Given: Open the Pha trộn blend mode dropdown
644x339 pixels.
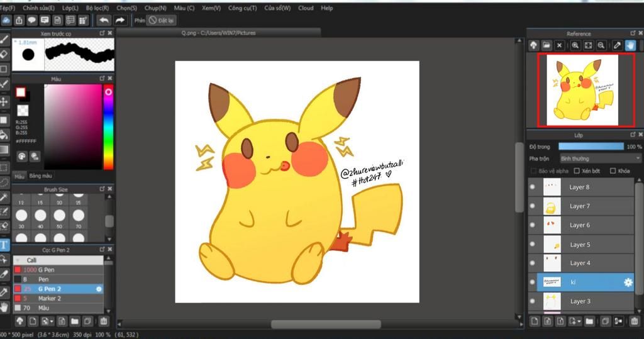Looking at the screenshot, I should coord(601,158).
